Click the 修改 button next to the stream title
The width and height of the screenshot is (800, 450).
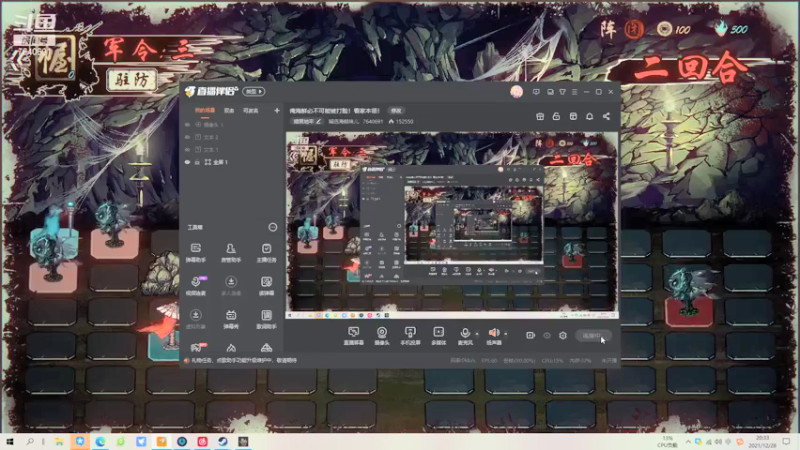pyautogui.click(x=396, y=110)
